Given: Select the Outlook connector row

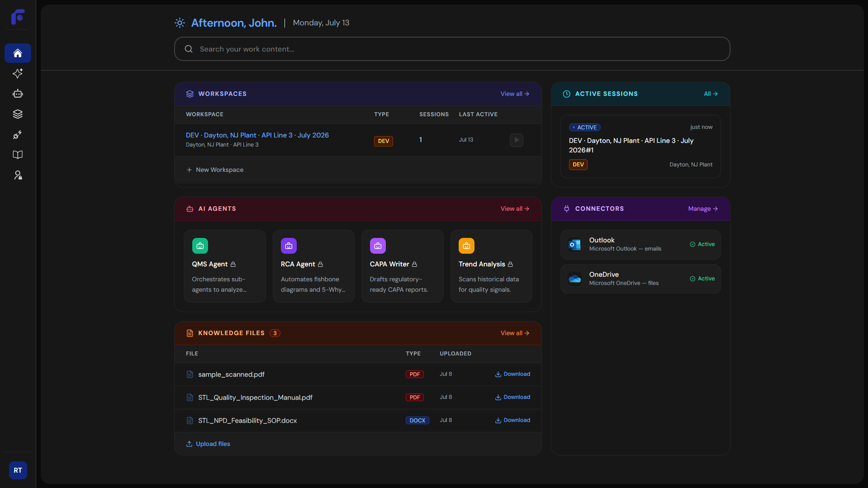Looking at the screenshot, I should 640,245.
